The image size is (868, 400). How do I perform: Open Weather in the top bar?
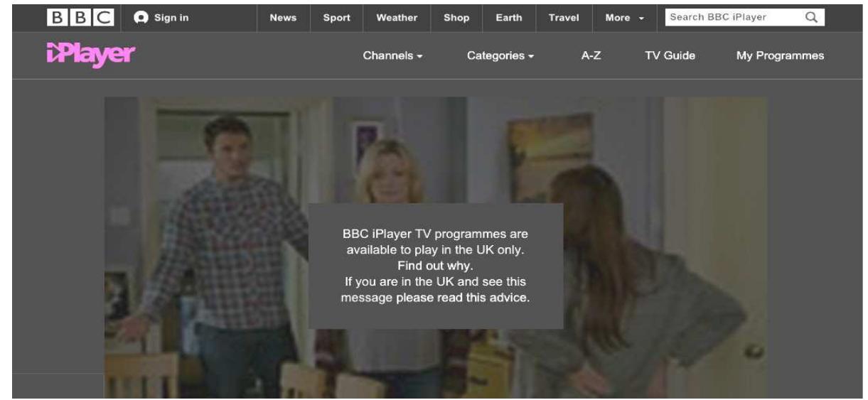coord(397,18)
